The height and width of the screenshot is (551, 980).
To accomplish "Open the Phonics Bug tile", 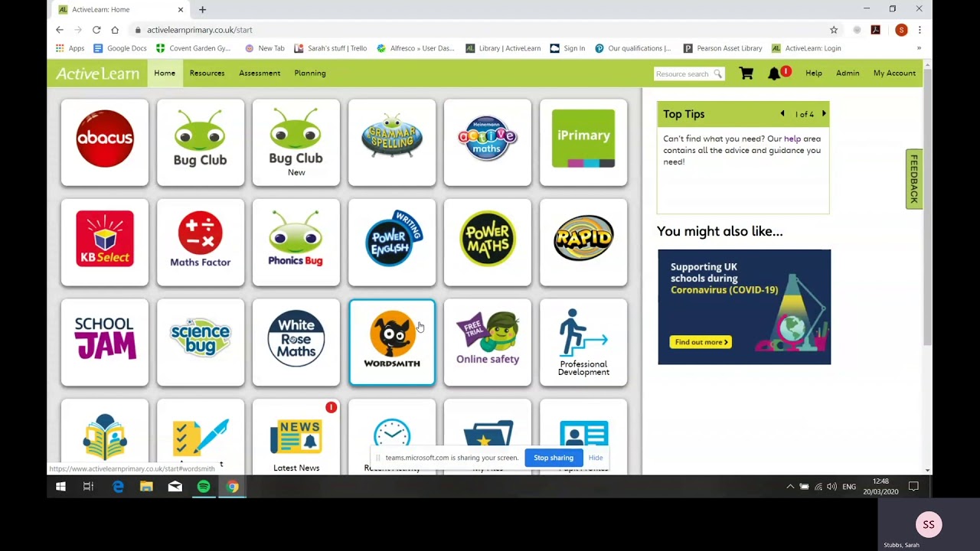I will click(x=296, y=243).
